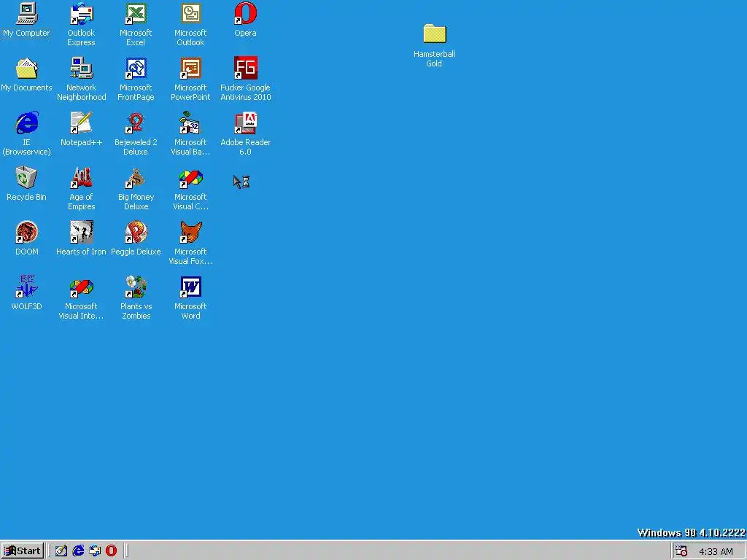Open the Start menu
The image size is (747, 560).
tap(23, 551)
